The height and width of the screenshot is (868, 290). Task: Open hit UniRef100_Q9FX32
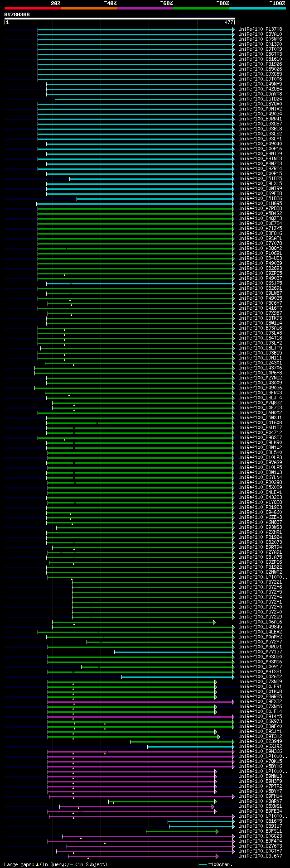(260, 702)
